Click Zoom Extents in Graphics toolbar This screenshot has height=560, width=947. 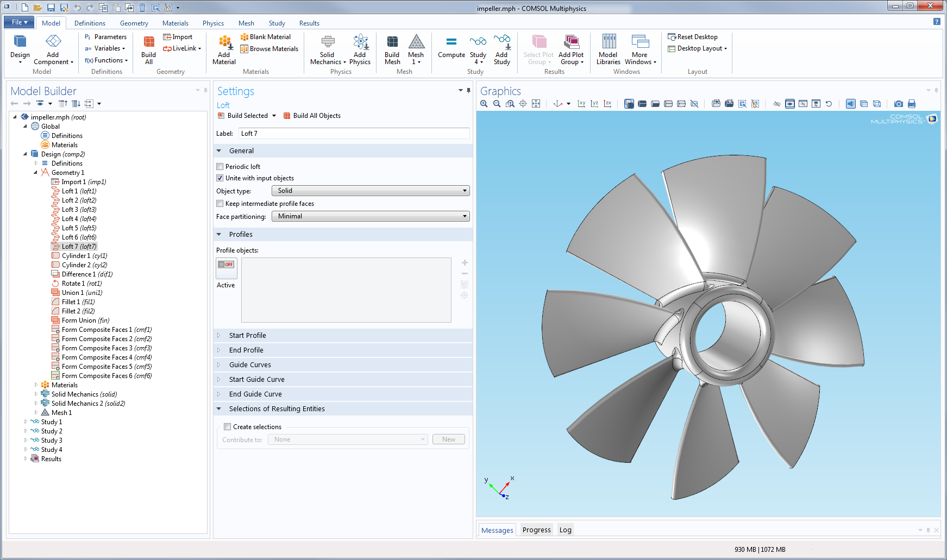click(536, 104)
